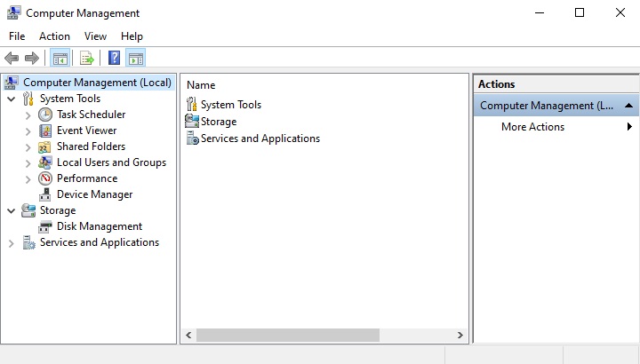The image size is (640, 364).
Task: Click the horizontal scrollbar right arrow
Action: point(460,336)
